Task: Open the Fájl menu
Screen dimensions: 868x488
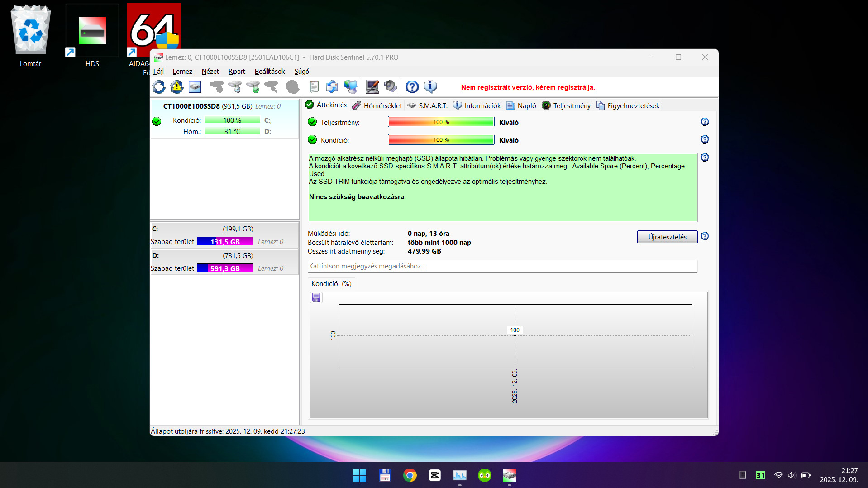Action: [x=158, y=72]
